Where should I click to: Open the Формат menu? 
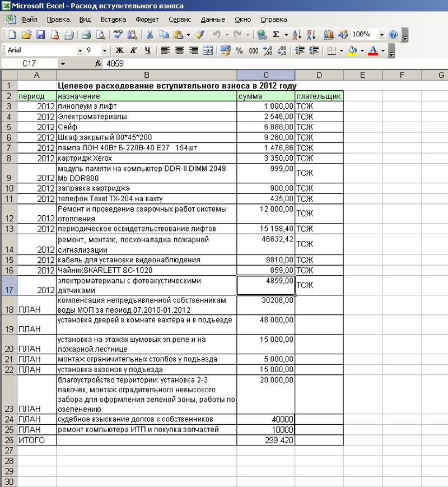coord(147,19)
